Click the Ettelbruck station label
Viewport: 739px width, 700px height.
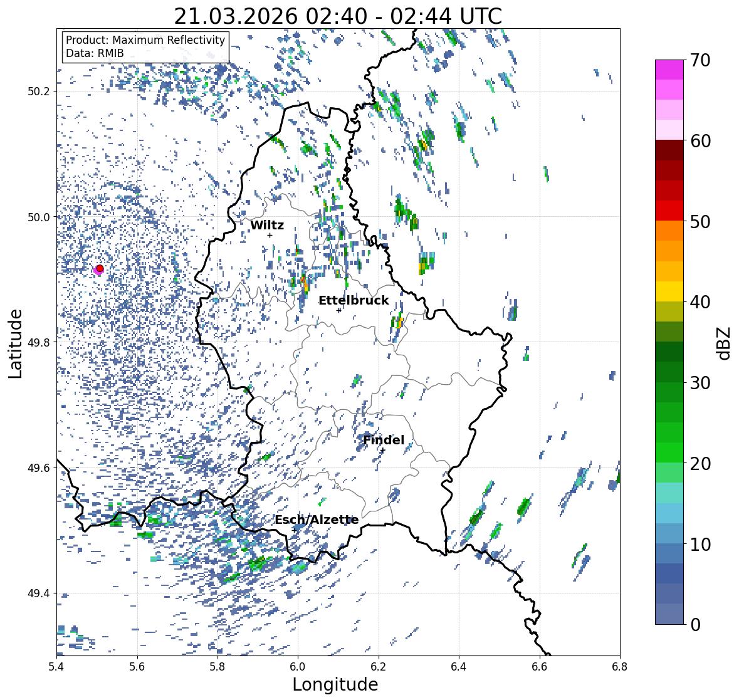click(x=354, y=301)
